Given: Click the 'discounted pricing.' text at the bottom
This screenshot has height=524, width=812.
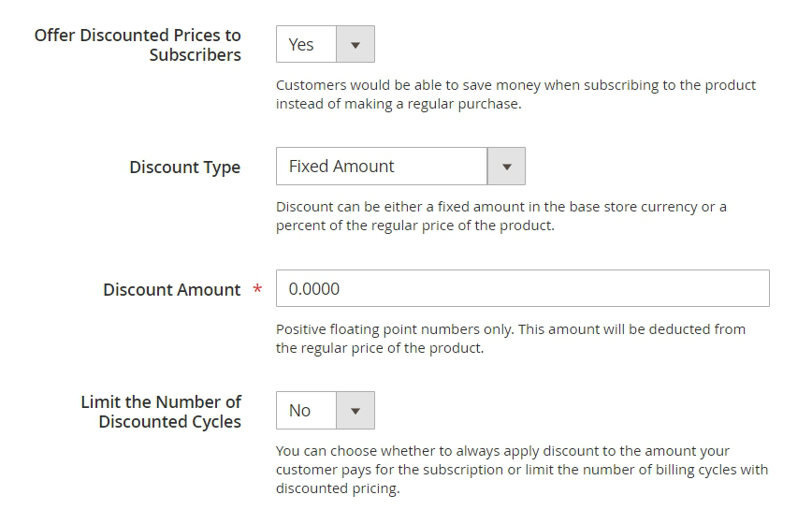Looking at the screenshot, I should pos(337,489).
